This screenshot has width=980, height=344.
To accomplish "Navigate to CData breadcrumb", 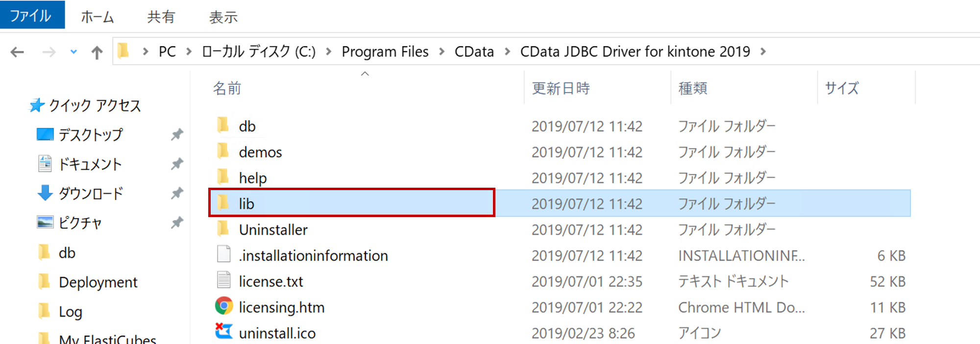I will pyautogui.click(x=474, y=51).
